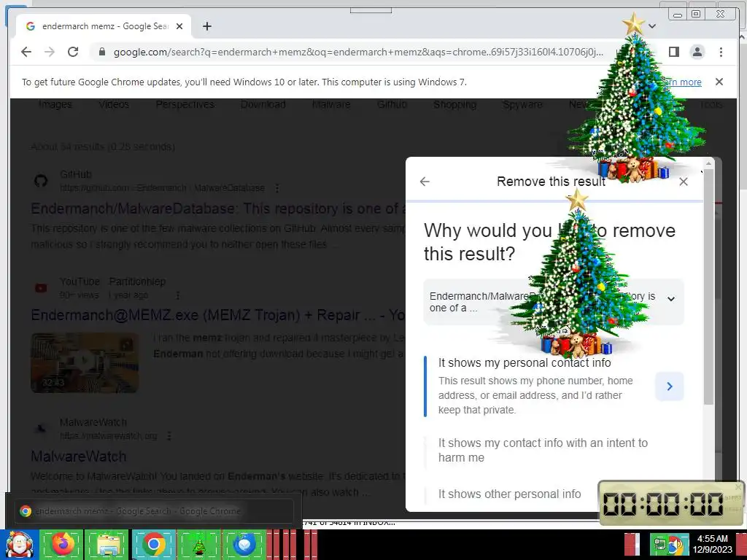Click the forward navigation arrow
Screen dimensions: 747x560
tap(50, 52)
